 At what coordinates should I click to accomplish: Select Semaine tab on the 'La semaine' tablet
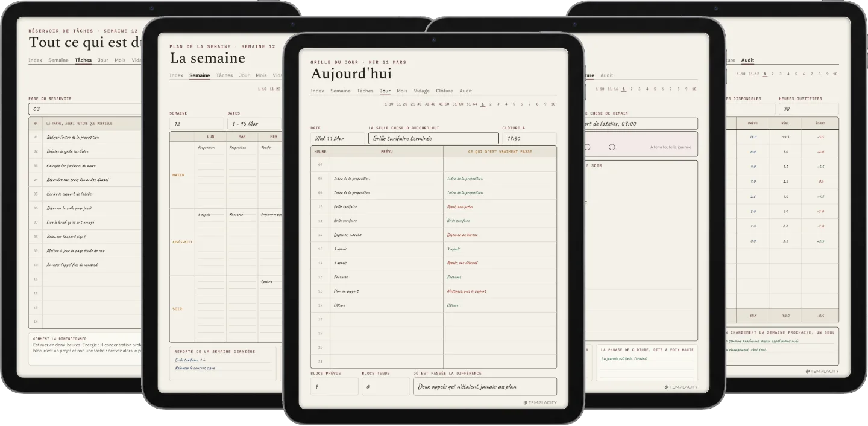[x=200, y=75]
